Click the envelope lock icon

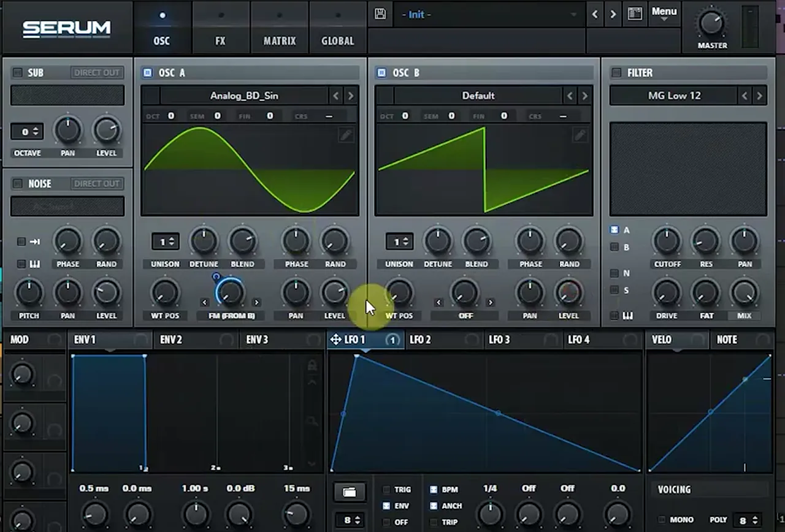click(x=312, y=366)
